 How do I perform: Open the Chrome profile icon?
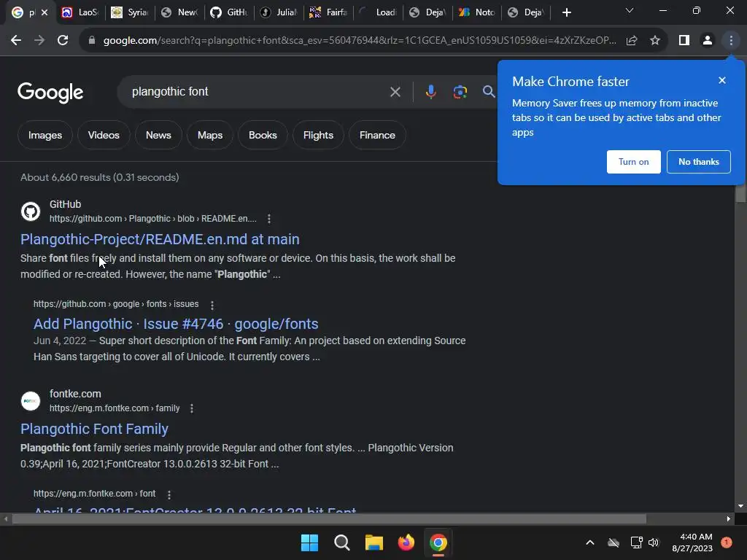pos(708,41)
